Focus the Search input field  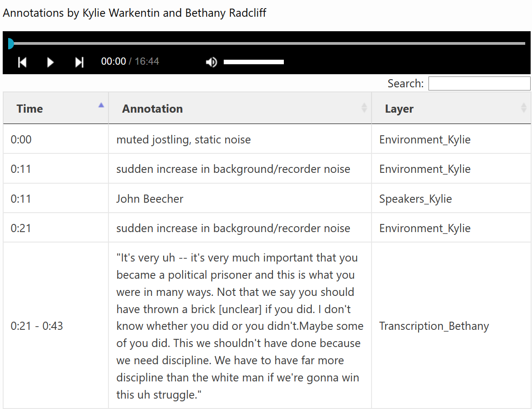[x=479, y=84]
